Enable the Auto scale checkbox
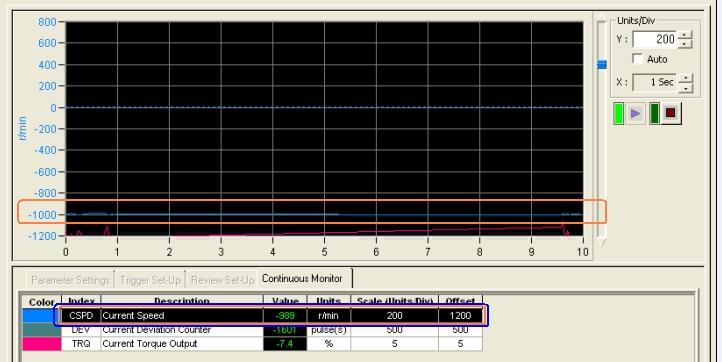Viewport: 722px width, 362px height. (x=638, y=58)
